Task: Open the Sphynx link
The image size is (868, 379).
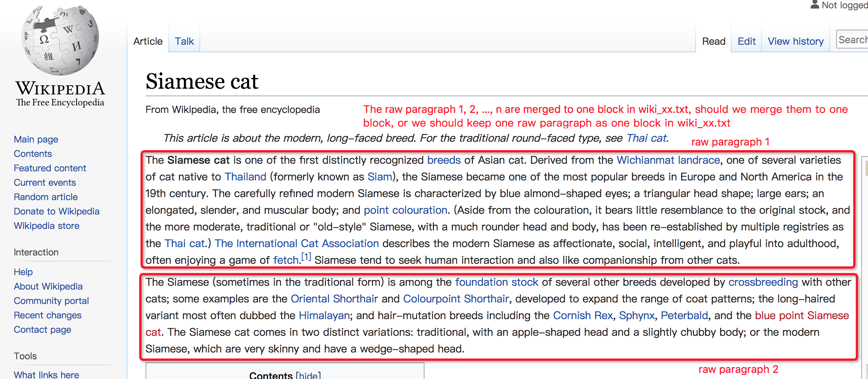Action: [637, 315]
